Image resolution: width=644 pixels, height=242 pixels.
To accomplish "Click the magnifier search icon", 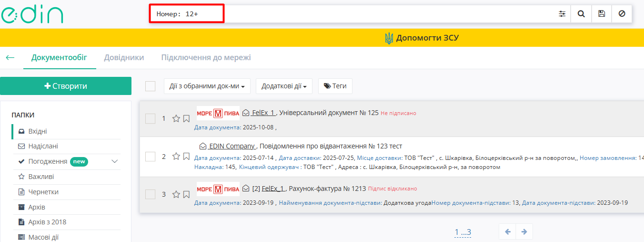I will (x=581, y=14).
